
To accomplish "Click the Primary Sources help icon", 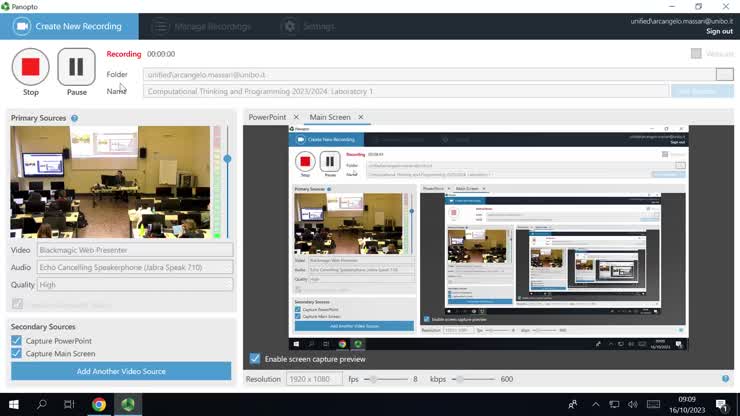I will [75, 118].
